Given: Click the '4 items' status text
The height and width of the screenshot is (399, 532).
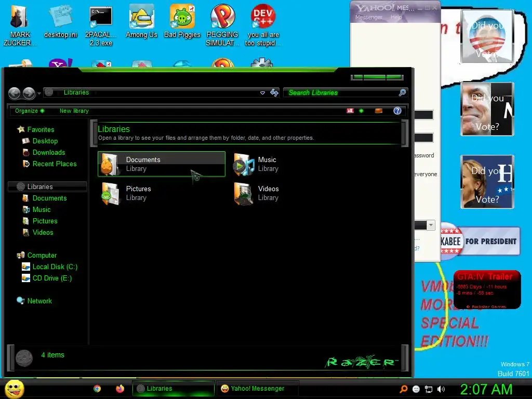Looking at the screenshot, I should click(52, 355).
